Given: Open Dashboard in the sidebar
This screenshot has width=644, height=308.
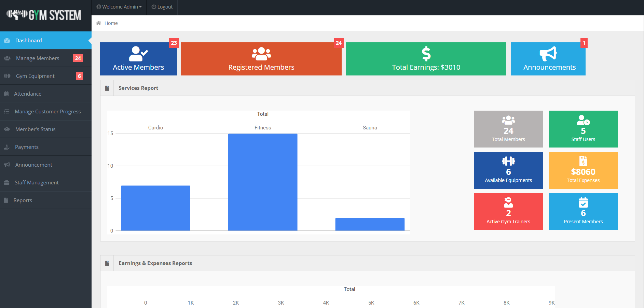Looking at the screenshot, I should pyautogui.click(x=46, y=40).
